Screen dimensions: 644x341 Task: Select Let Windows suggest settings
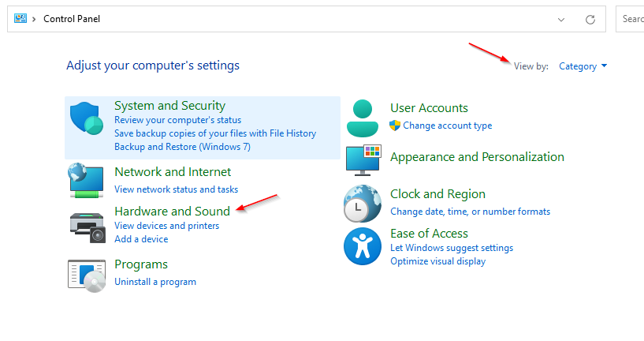[452, 248]
